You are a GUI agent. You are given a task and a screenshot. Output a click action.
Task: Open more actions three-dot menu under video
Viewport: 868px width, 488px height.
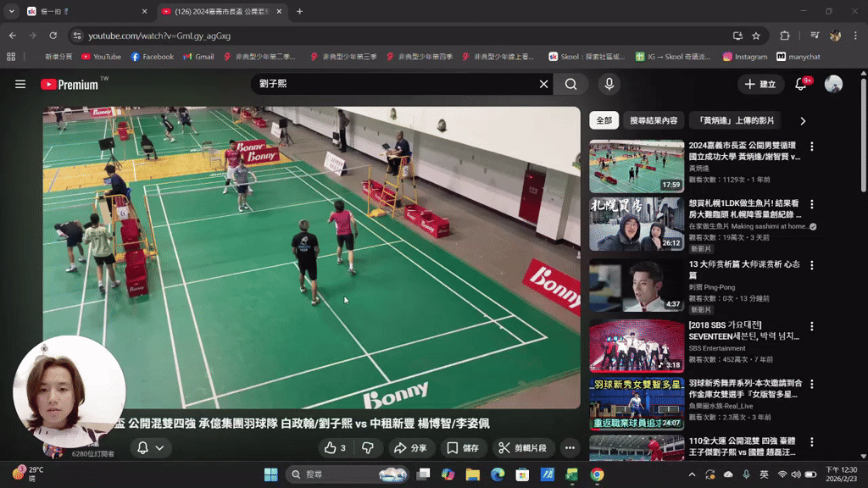tap(570, 447)
